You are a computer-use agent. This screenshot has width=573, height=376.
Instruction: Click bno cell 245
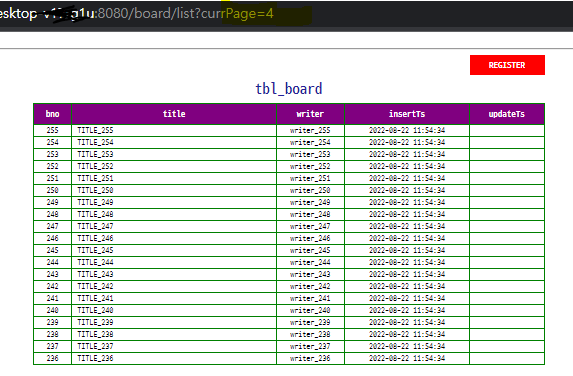53,250
